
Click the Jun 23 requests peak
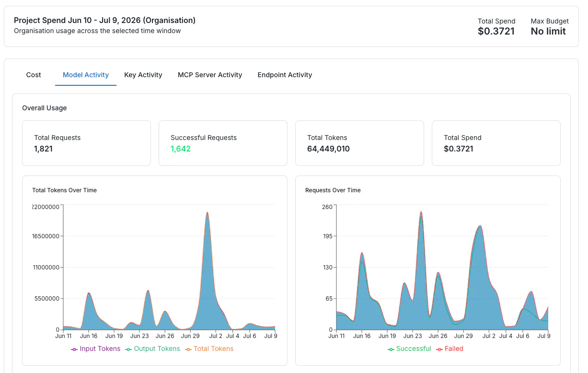tap(421, 212)
